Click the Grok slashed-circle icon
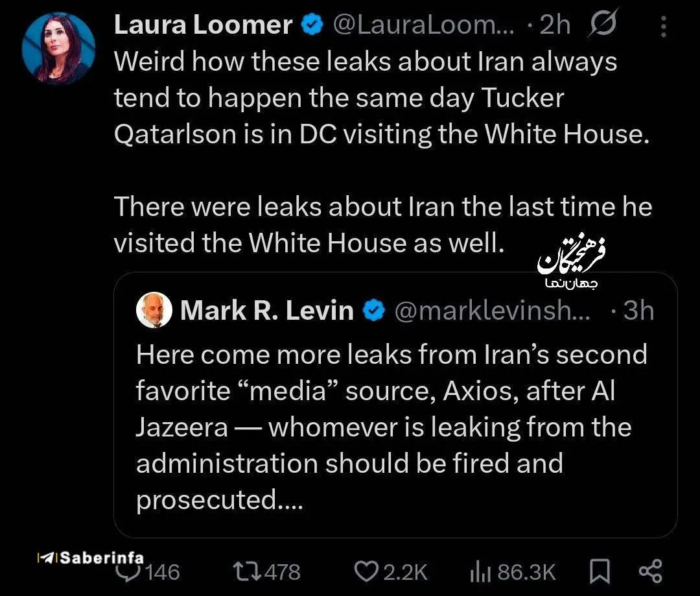Screen dimensions: 700x596 603,25
